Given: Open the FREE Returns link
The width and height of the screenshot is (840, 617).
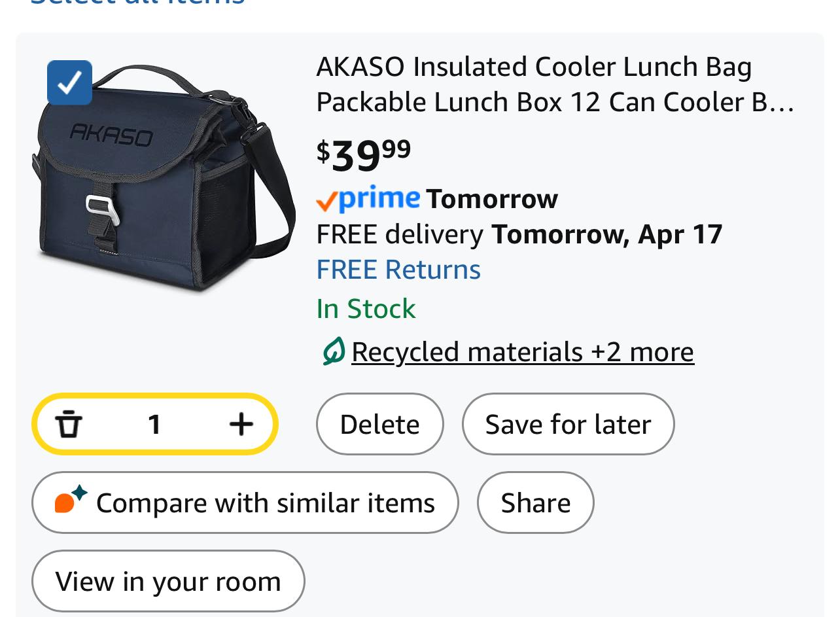Looking at the screenshot, I should click(398, 270).
